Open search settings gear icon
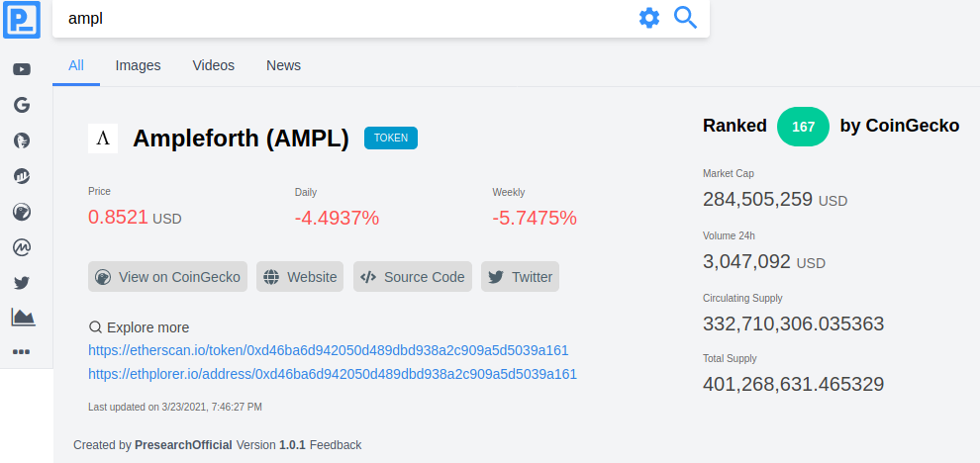 point(648,18)
